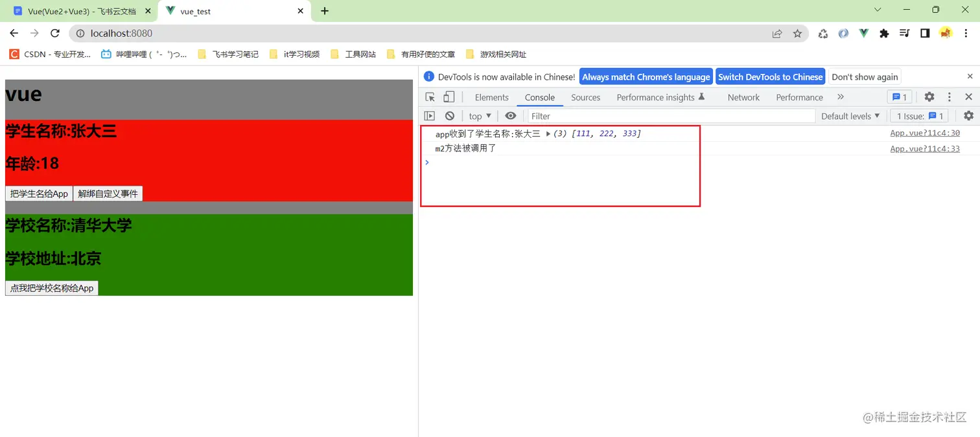Switch to the Elements tab

coord(492,97)
